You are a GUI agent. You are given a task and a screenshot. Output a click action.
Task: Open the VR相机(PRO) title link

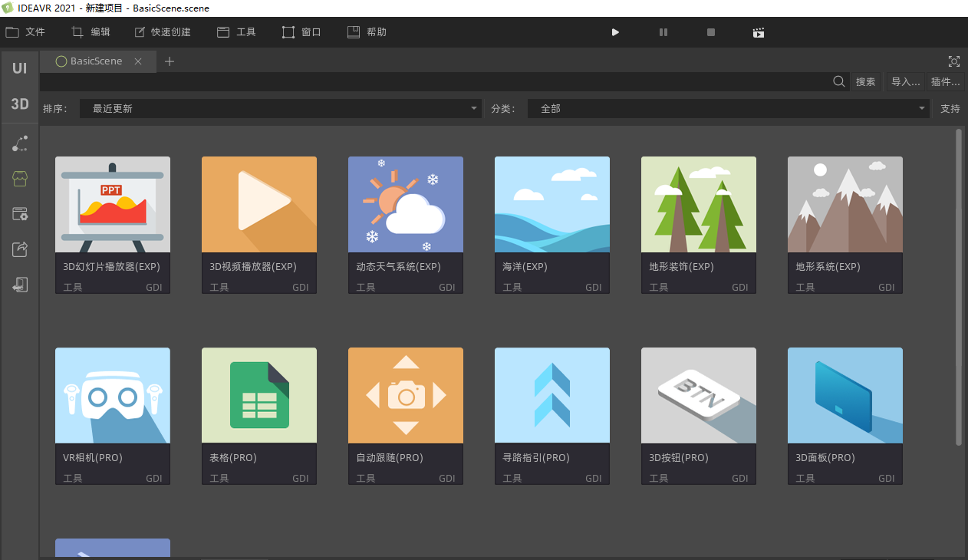[x=93, y=458]
